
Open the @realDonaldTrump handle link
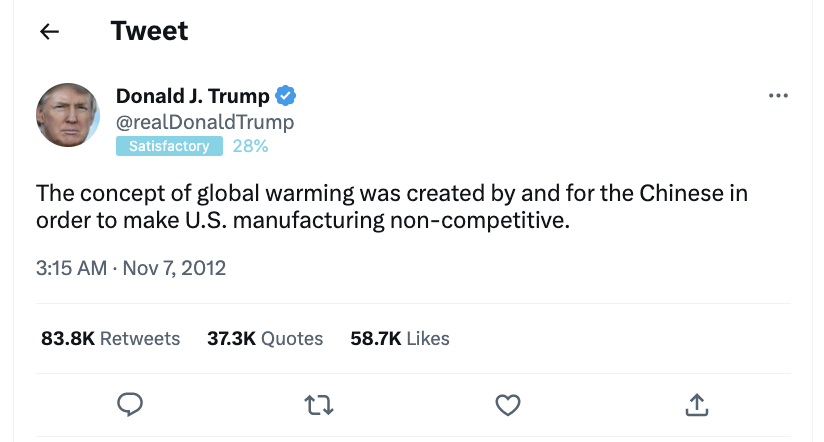click(205, 122)
